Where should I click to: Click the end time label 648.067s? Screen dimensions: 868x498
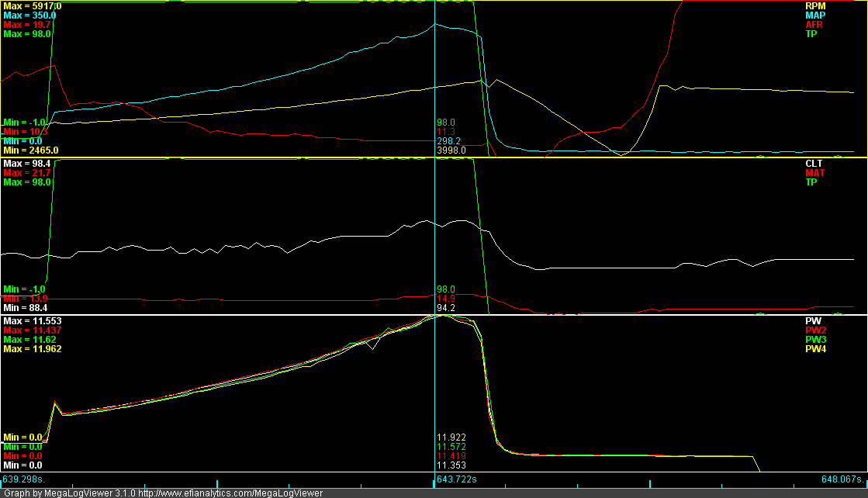(844, 479)
